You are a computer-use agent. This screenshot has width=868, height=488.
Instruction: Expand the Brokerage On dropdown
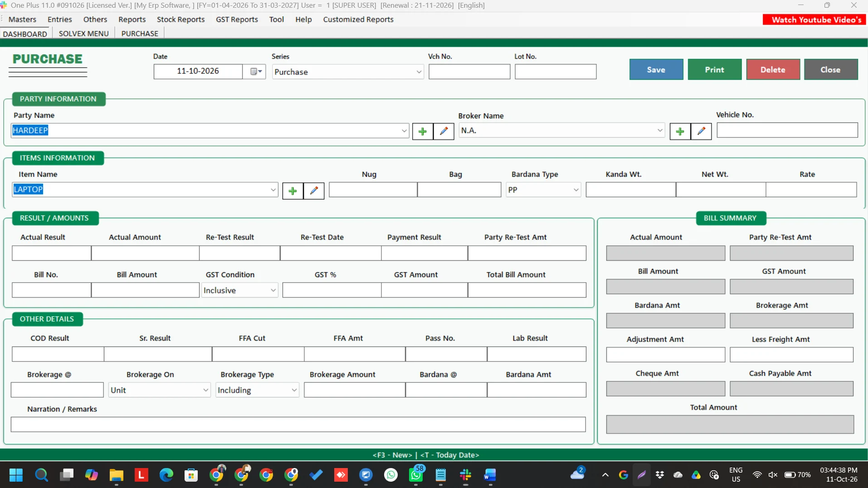point(205,390)
